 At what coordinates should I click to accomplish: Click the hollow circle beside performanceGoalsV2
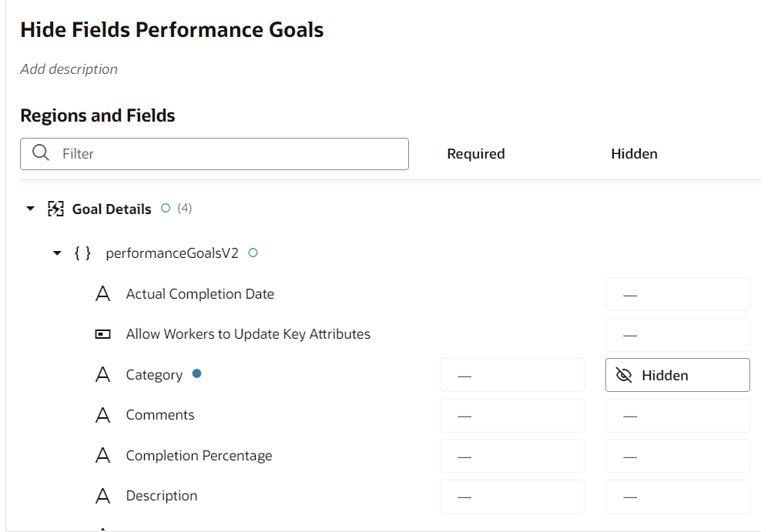(253, 253)
